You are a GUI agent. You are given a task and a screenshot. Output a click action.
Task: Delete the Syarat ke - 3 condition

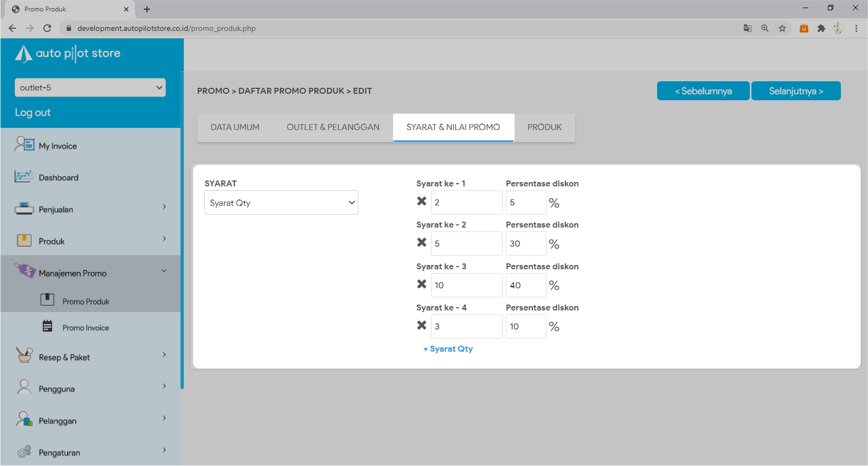pyautogui.click(x=421, y=284)
